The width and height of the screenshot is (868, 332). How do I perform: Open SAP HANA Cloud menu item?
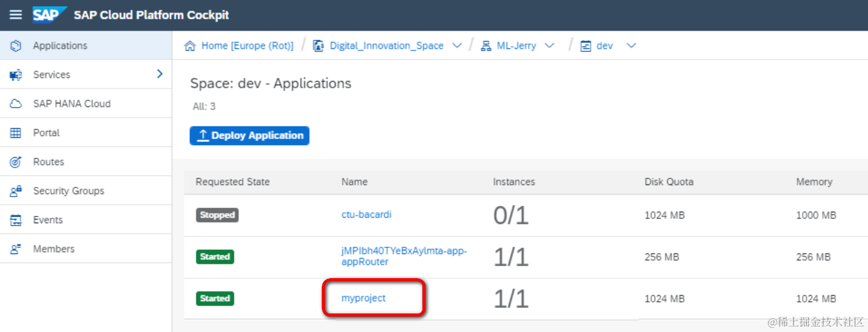point(86,103)
